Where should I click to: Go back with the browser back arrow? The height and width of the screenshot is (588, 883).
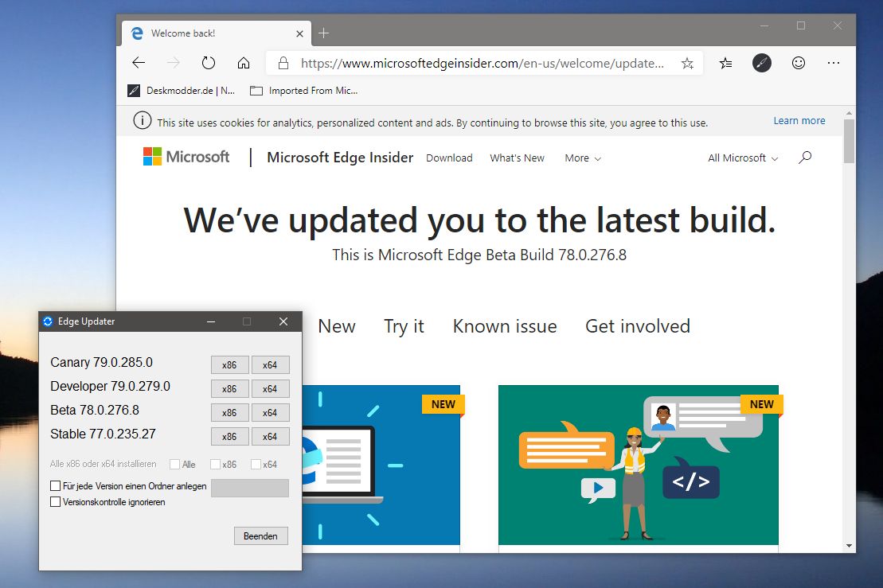click(x=139, y=62)
